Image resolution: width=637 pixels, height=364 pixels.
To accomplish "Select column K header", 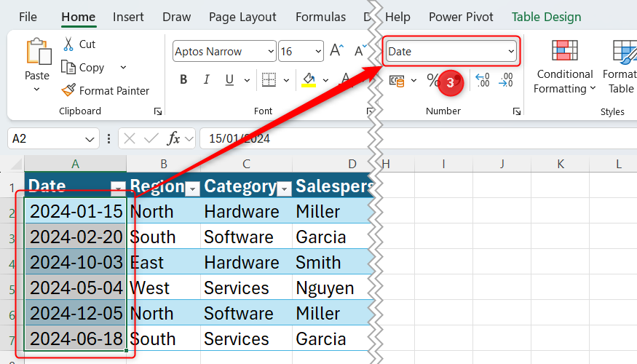I will coord(561,164).
